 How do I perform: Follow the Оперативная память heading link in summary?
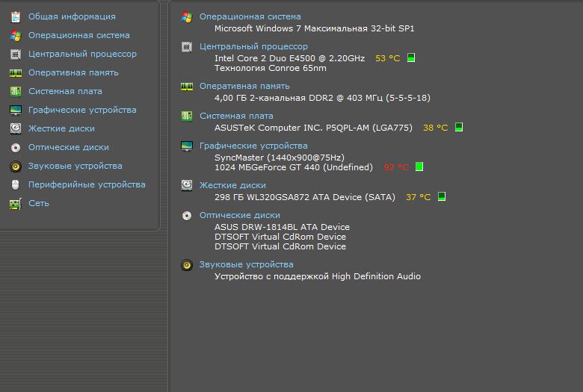tap(244, 86)
